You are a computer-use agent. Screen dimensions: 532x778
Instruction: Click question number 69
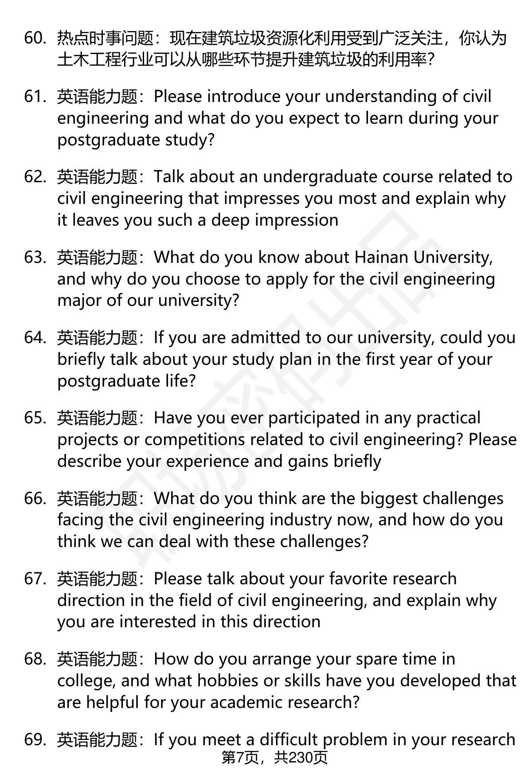click(x=35, y=740)
